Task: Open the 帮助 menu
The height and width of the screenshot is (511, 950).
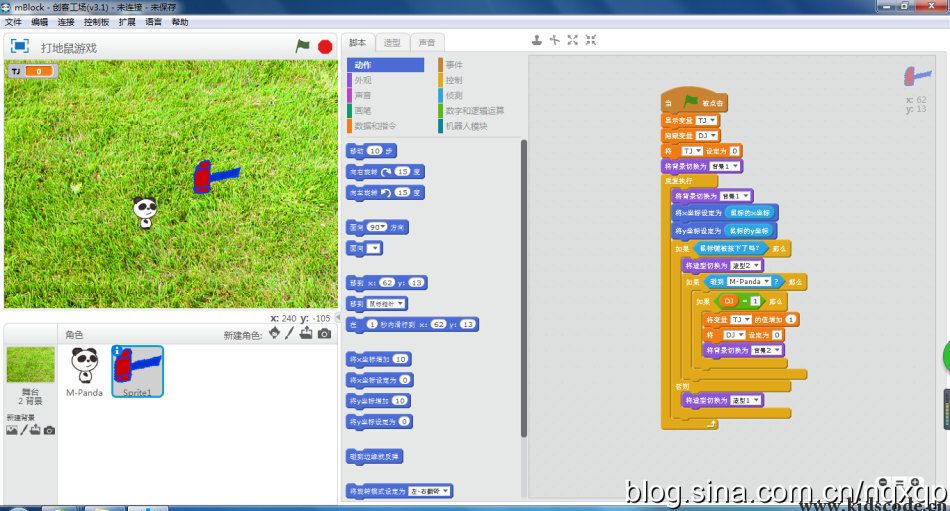Action: tap(180, 22)
